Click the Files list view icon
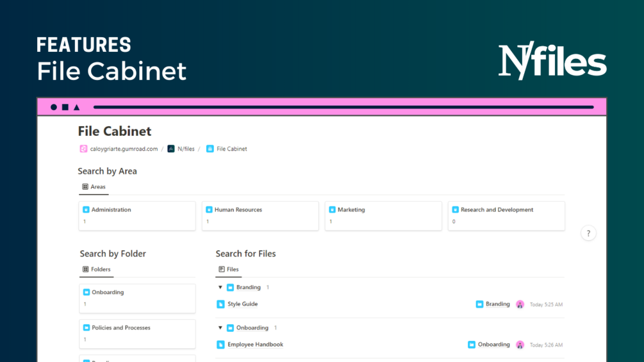 pos(221,269)
